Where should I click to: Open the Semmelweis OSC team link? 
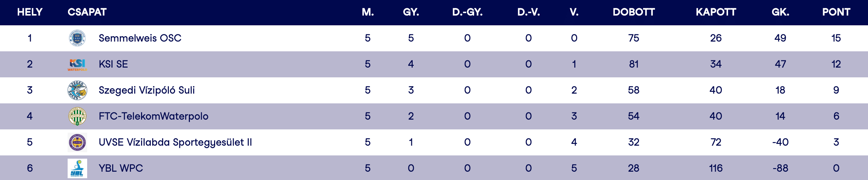(140, 38)
